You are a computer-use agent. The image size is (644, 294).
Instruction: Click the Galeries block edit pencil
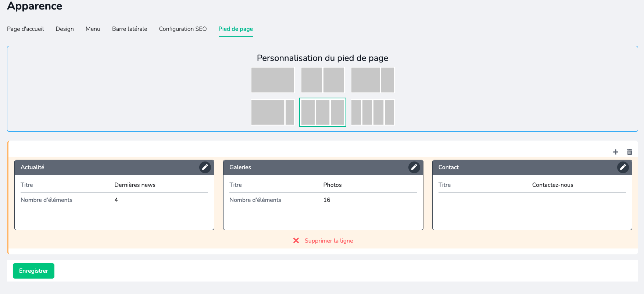414,167
